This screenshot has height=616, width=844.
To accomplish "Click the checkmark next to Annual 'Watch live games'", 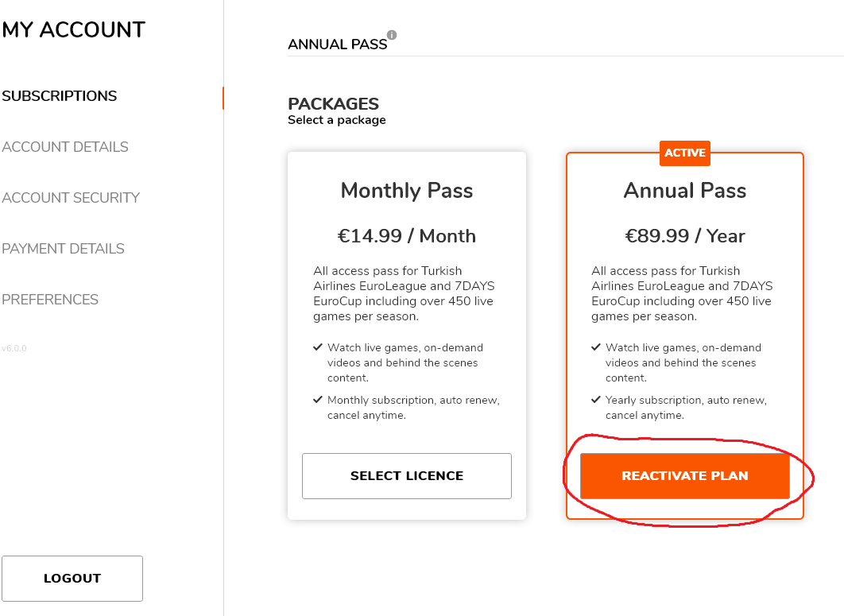I will (x=595, y=347).
